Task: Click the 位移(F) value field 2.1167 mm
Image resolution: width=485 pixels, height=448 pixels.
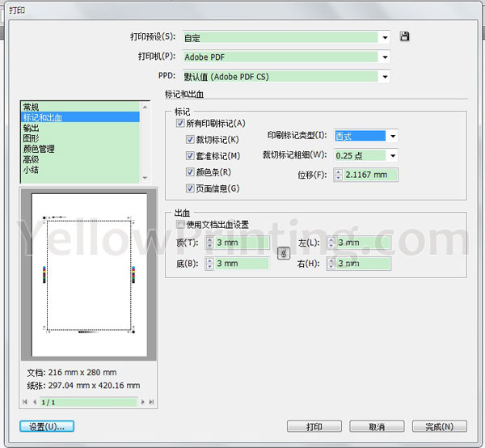Action: coord(370,175)
